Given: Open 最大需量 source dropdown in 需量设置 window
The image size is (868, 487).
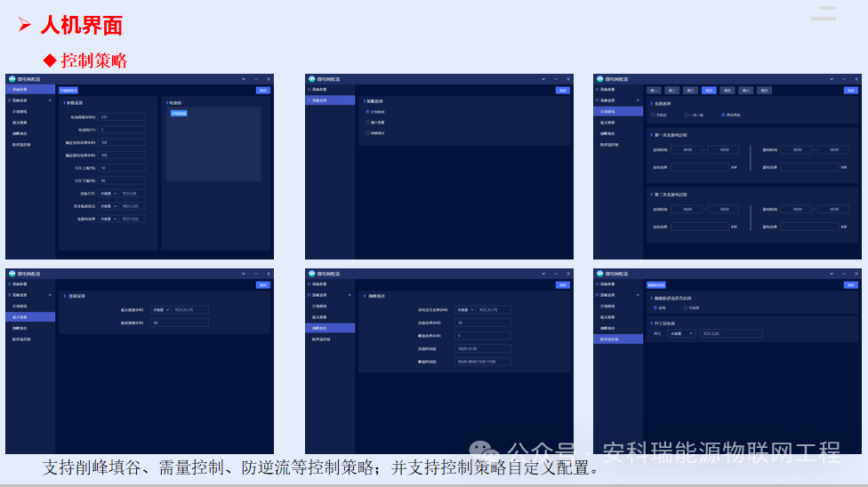Looking at the screenshot, I should click(x=161, y=310).
